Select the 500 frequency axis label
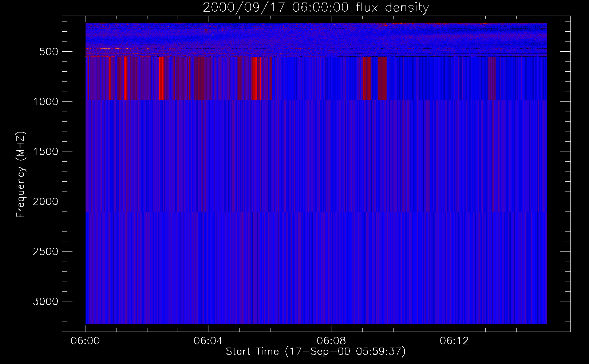This screenshot has width=589, height=364. 49,52
